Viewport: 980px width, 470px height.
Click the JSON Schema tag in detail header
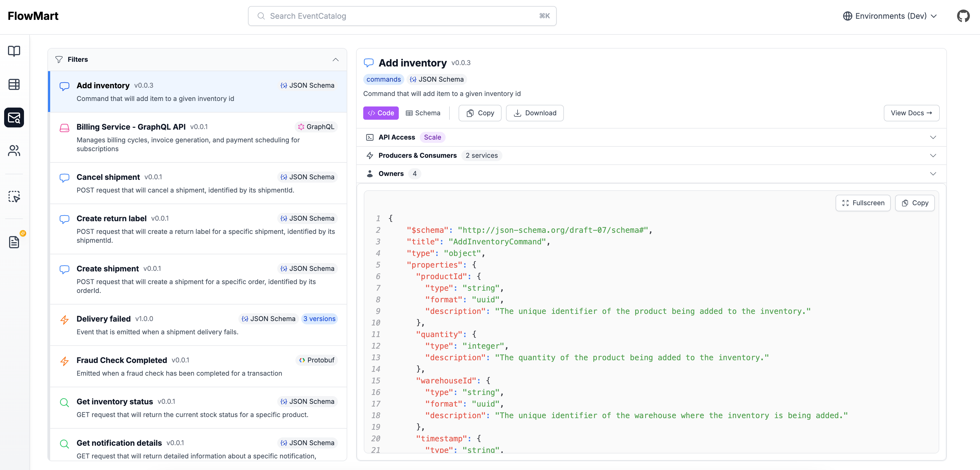click(x=437, y=79)
